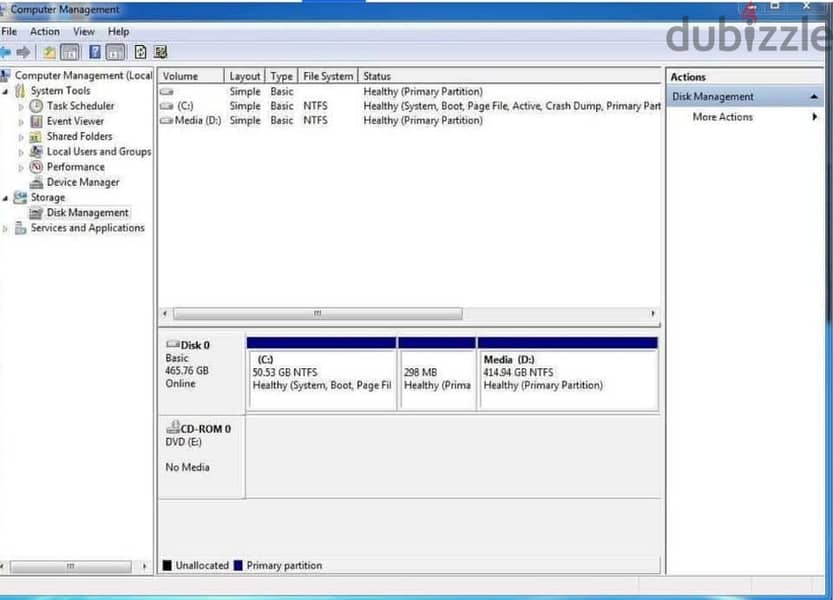
Task: Click the System Tools icon
Action: tap(20, 91)
